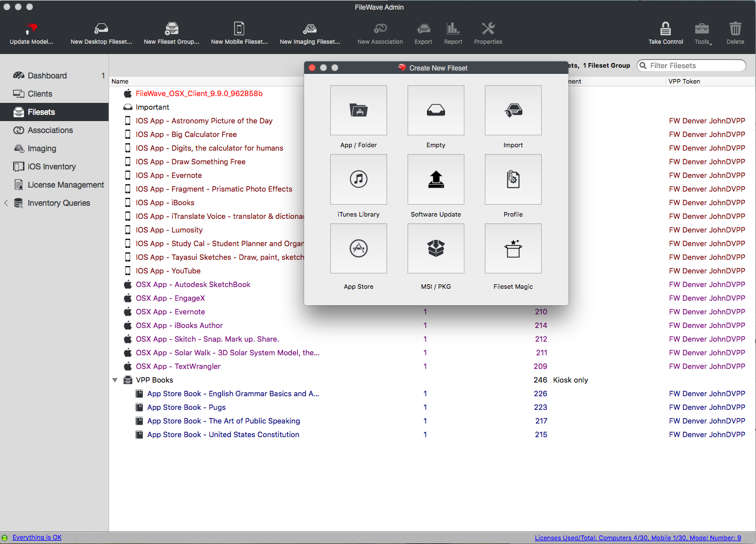Open the App / Folder fileset creator
This screenshot has width=756, height=544.
click(x=358, y=110)
